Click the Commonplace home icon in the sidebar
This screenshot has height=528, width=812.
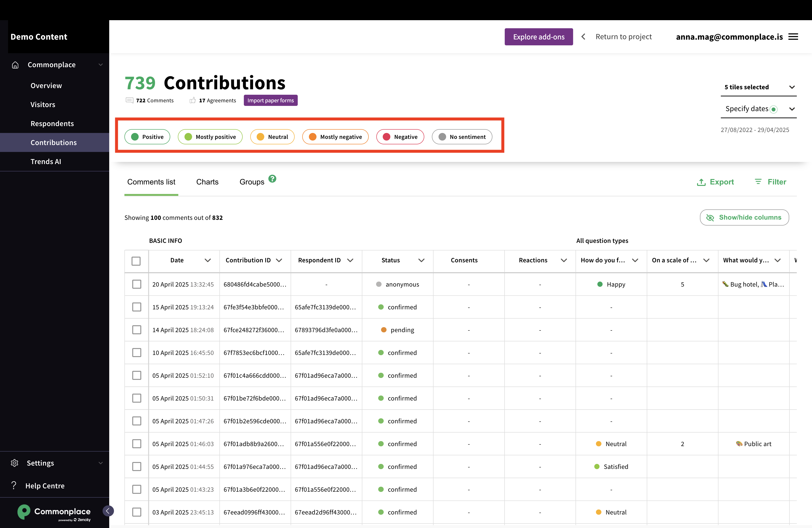pyautogui.click(x=15, y=65)
